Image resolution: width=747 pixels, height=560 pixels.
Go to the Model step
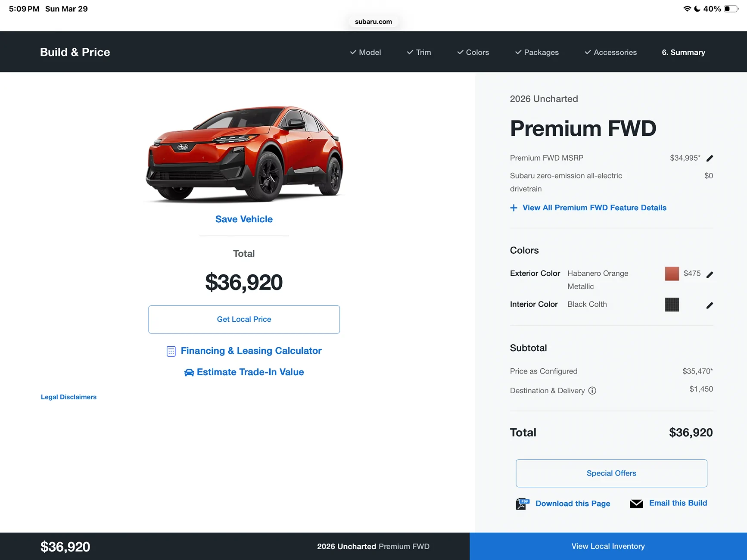[x=365, y=53]
